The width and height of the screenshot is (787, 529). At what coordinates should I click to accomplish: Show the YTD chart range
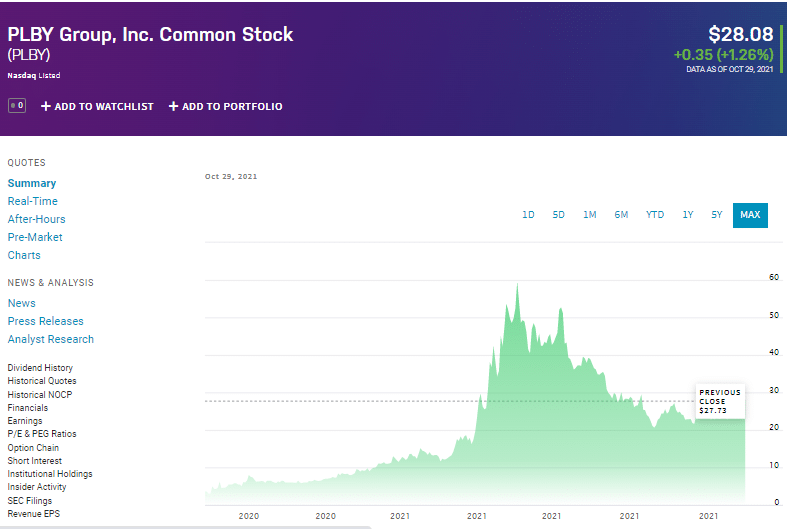point(655,215)
